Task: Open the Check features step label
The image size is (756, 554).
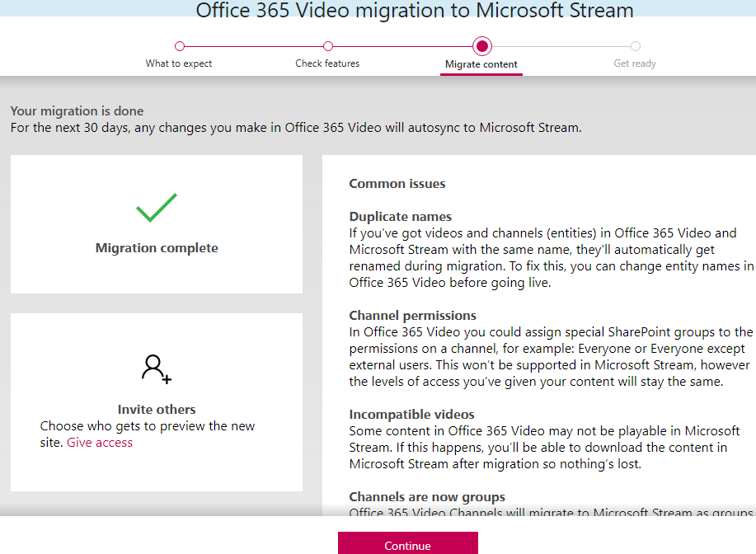Action: [327, 63]
